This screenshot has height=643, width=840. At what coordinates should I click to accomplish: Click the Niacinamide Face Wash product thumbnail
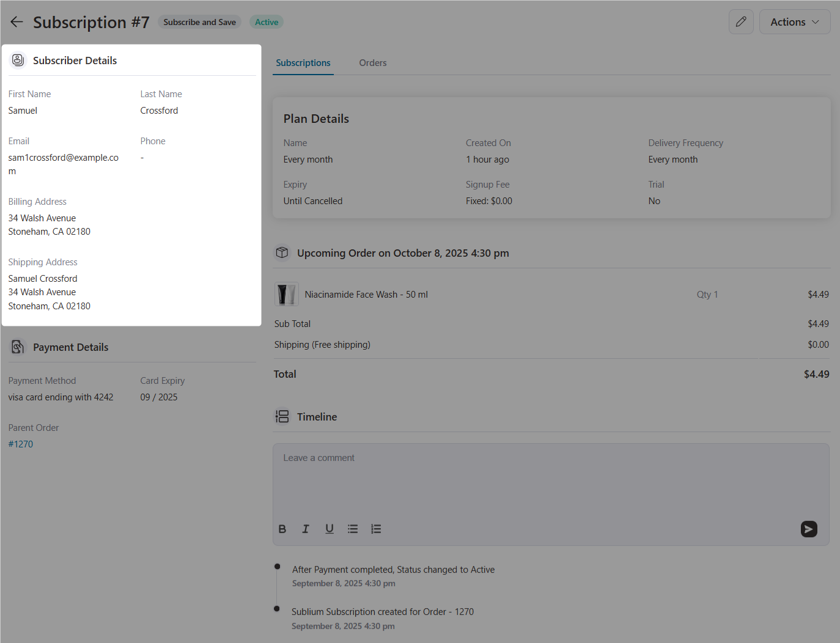coord(286,294)
